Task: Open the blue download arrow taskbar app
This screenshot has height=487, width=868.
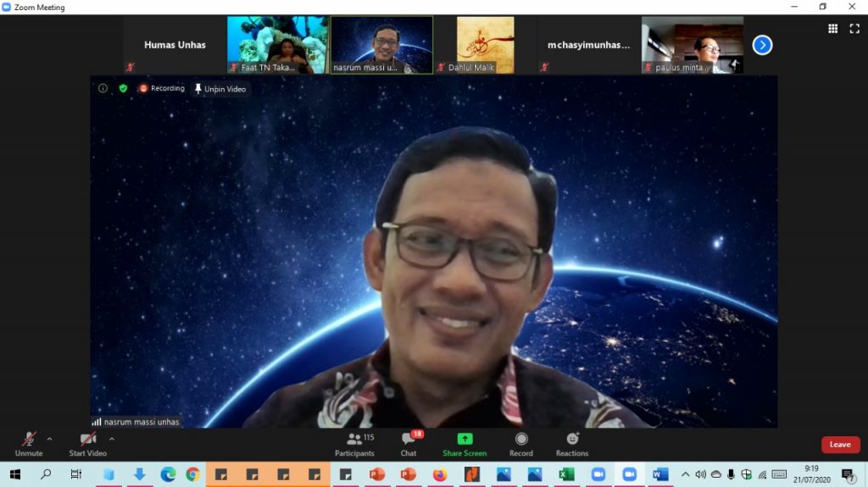Action: pyautogui.click(x=140, y=474)
